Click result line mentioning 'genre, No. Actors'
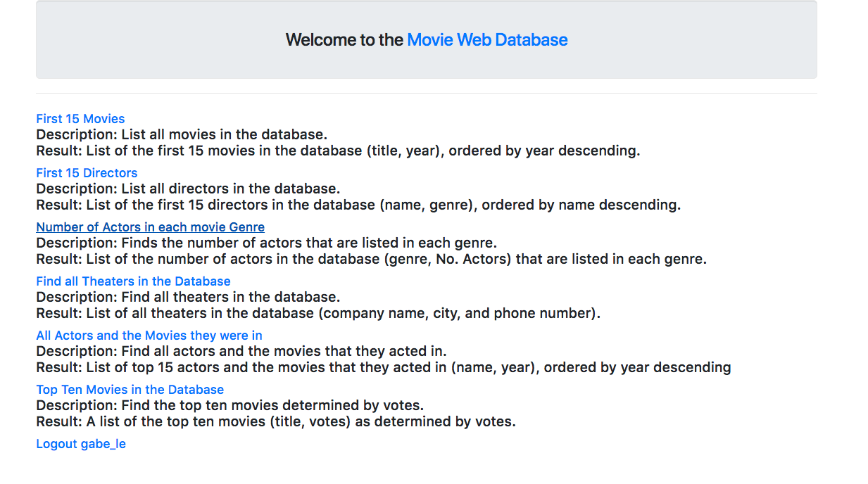 tap(371, 259)
